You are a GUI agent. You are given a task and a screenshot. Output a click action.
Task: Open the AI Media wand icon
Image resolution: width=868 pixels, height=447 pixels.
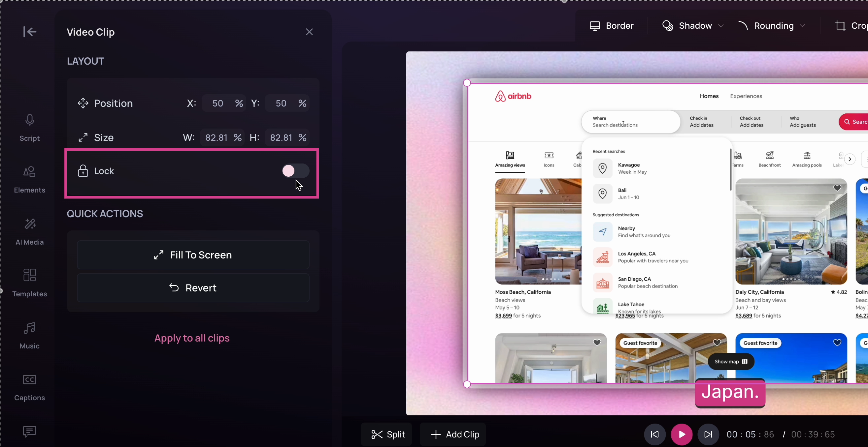(x=30, y=224)
